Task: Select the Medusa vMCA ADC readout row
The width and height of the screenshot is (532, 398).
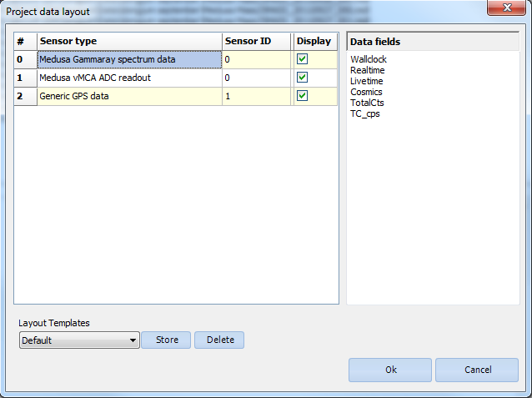Action: (128, 78)
